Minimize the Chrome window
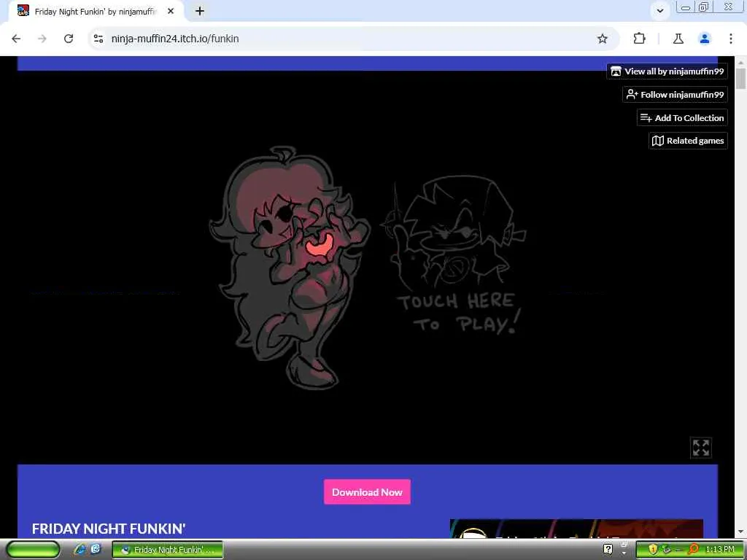 coord(686,7)
